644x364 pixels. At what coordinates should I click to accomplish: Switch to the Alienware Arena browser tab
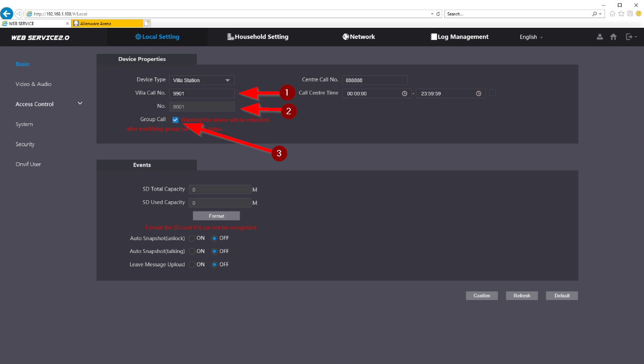click(x=107, y=23)
